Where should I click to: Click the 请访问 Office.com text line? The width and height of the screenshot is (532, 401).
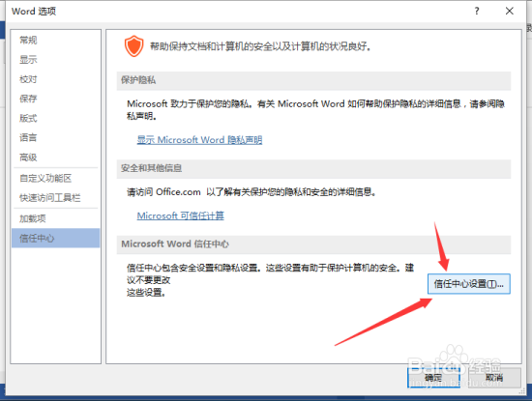251,192
